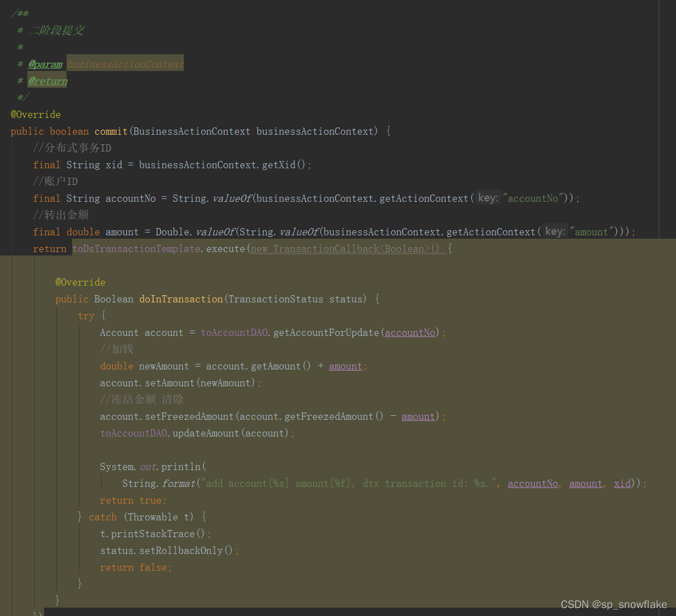This screenshot has height=616, width=676.
Task: Click the getAmount() call
Action: pos(282,366)
